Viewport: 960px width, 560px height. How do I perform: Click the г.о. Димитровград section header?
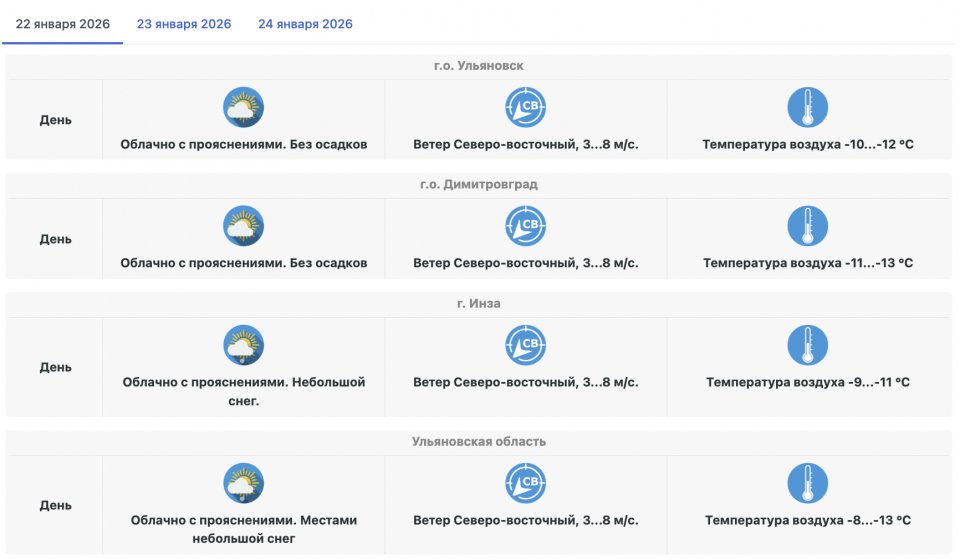pyautogui.click(x=479, y=185)
